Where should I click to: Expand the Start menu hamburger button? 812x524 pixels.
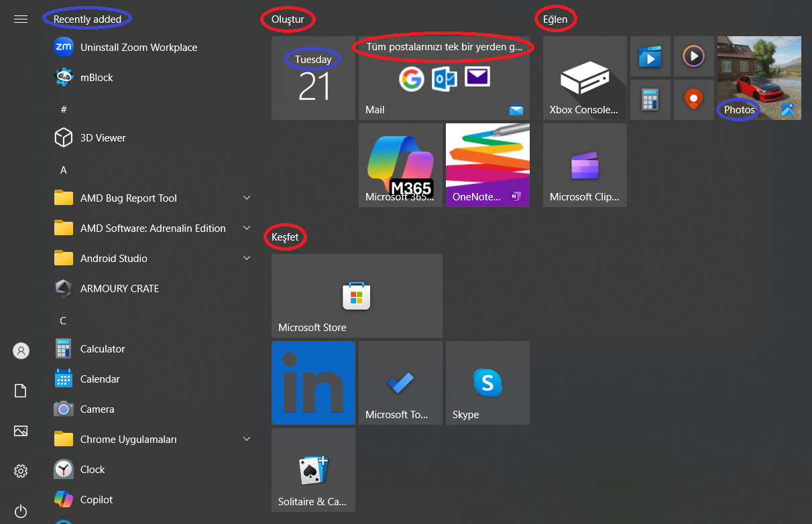21,19
